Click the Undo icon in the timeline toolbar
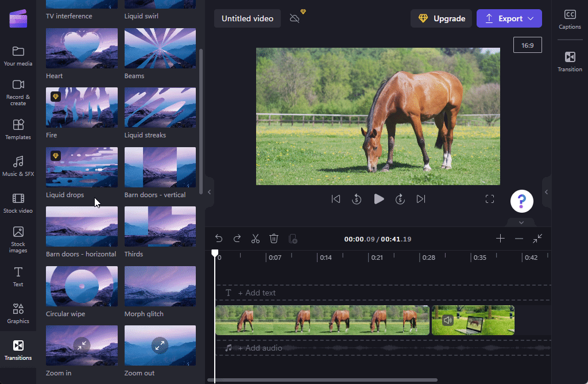 point(218,238)
